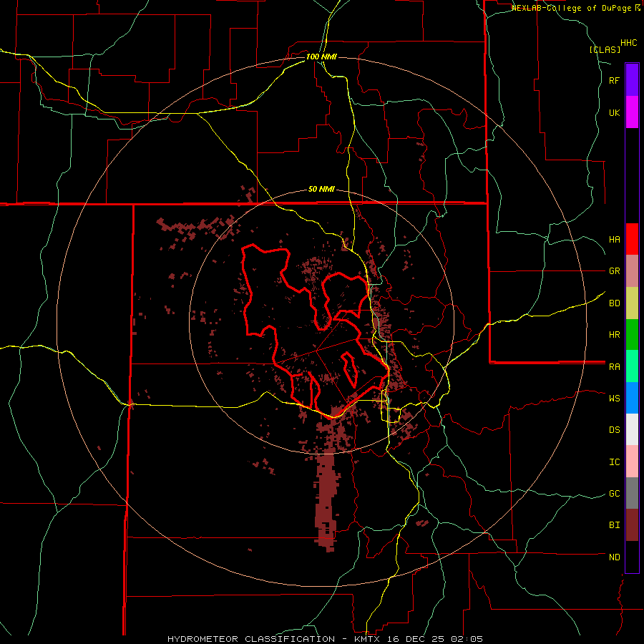
Task: Click the pink IC color swatch
Action: pos(632,462)
